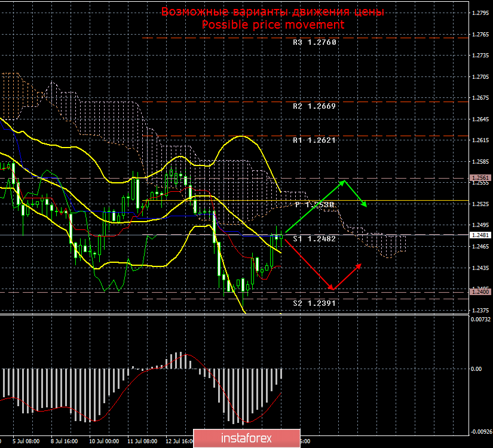
Task: Click the '10 Jul 00:00' time label
Action: point(104,441)
